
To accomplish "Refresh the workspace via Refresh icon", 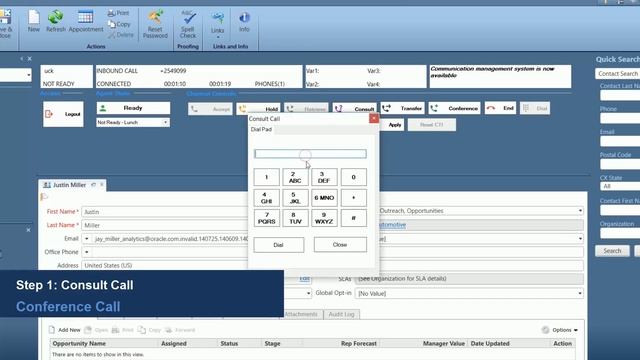I will 56,21.
